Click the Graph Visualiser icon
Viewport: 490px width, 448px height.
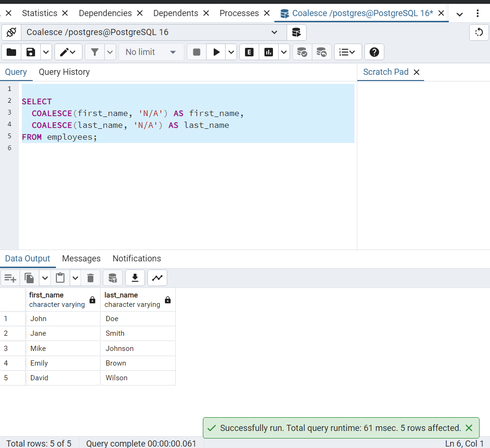(157, 278)
